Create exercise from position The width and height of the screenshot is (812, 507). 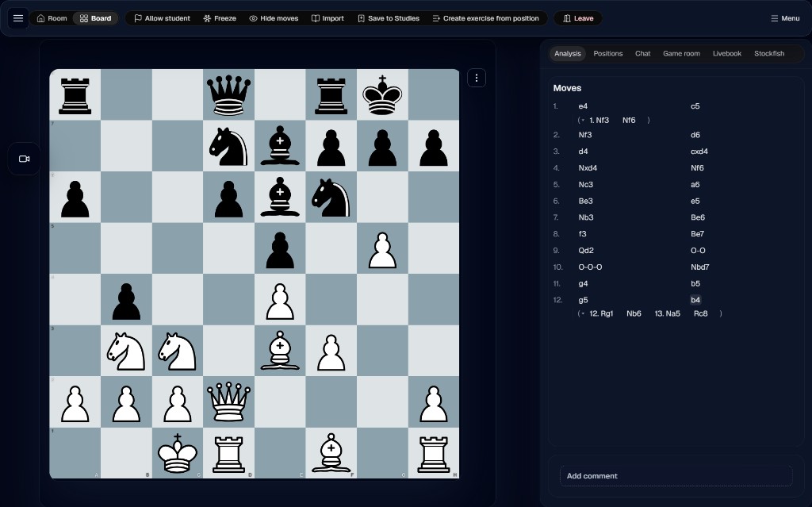coord(486,18)
